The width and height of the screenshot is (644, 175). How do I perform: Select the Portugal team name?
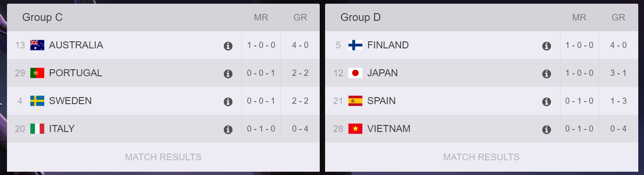coord(75,73)
